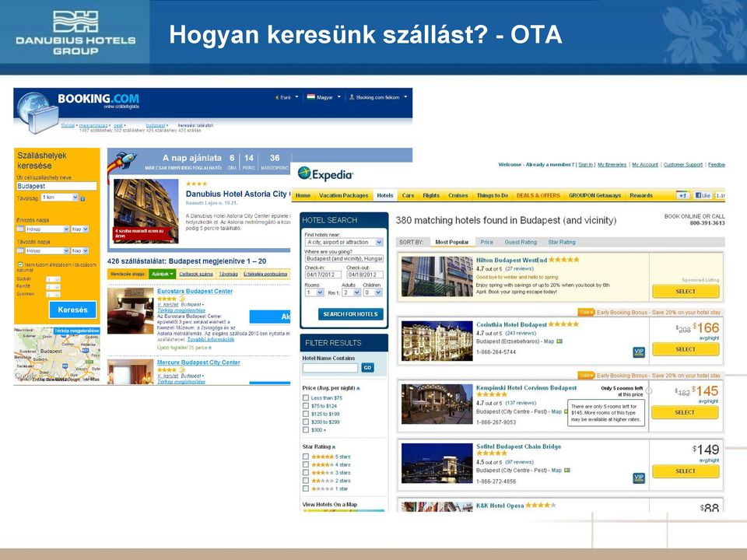
Task: Tick the unknown dates checkbox on Booking.com
Action: 20,264
